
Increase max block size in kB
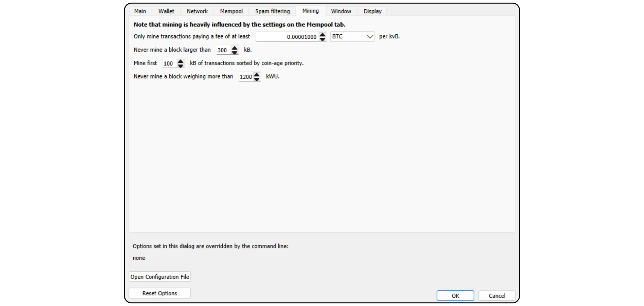click(234, 48)
